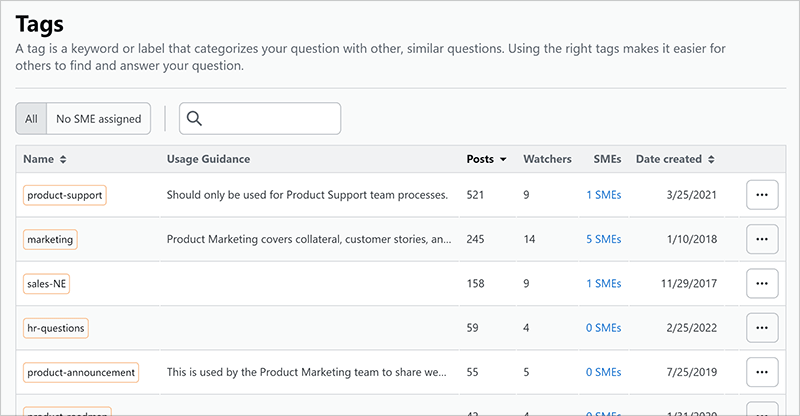800x416 pixels.
Task: Open the more options menu for marketing
Action: [x=762, y=239]
